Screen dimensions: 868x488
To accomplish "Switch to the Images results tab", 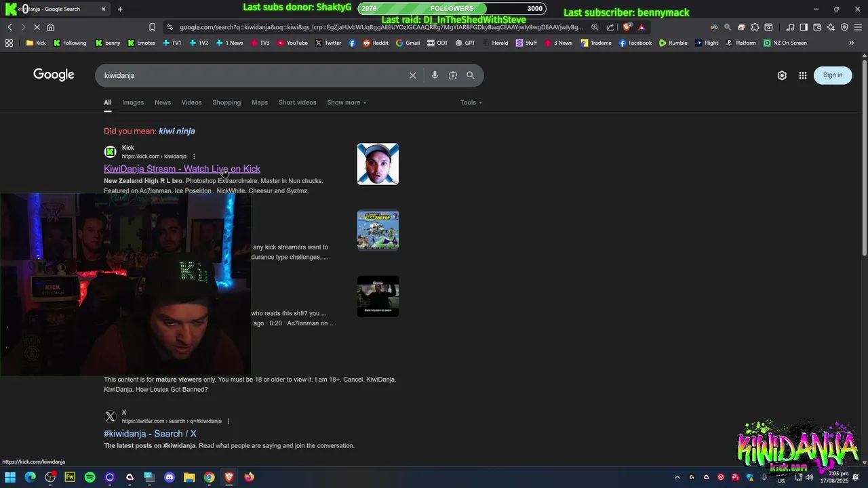I will point(133,102).
